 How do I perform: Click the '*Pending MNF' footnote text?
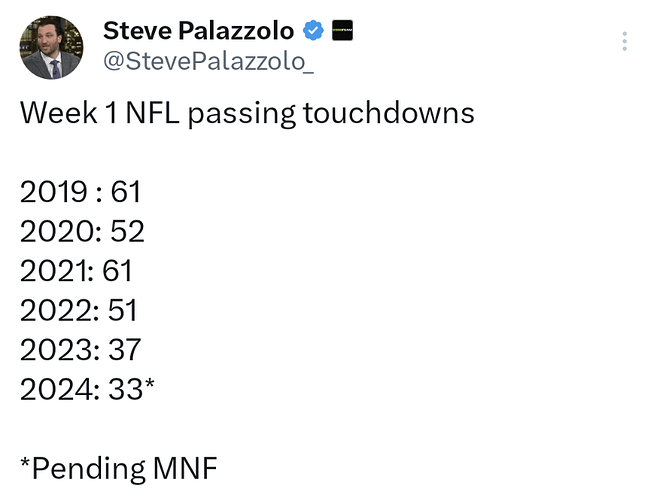click(x=118, y=466)
